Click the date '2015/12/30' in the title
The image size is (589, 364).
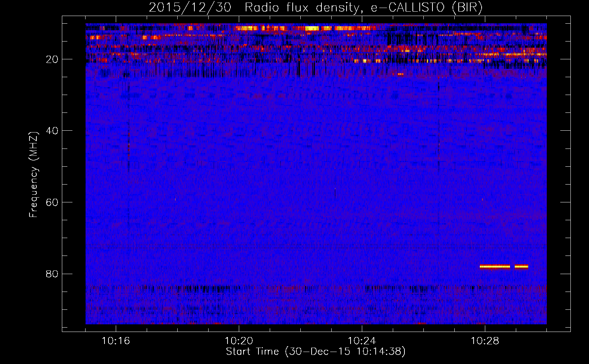click(190, 8)
